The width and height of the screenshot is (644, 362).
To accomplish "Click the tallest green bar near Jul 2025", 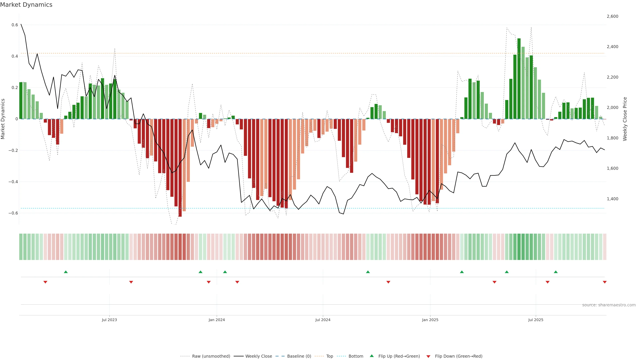I will 519,79.
